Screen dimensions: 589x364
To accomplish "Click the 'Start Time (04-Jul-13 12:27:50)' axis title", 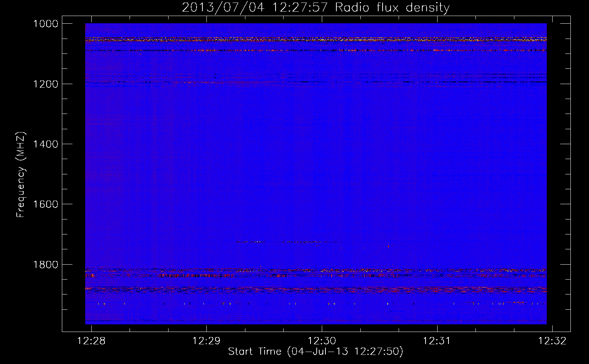I will click(x=316, y=352).
